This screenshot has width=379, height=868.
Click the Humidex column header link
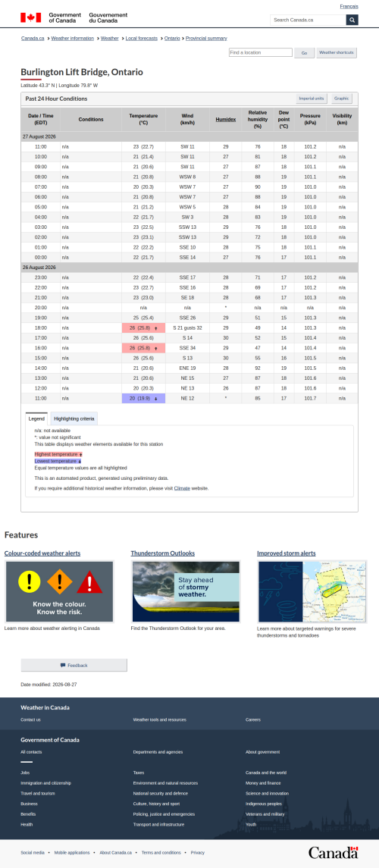pyautogui.click(x=226, y=119)
